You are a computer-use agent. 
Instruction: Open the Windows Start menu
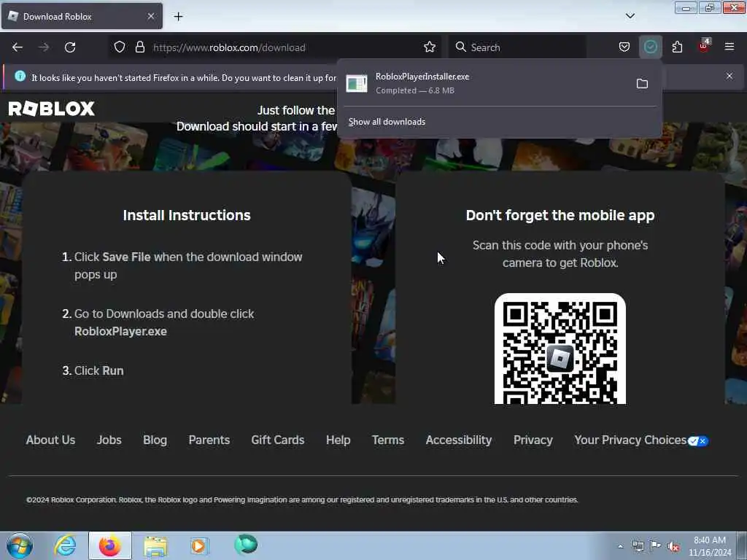pyautogui.click(x=20, y=545)
